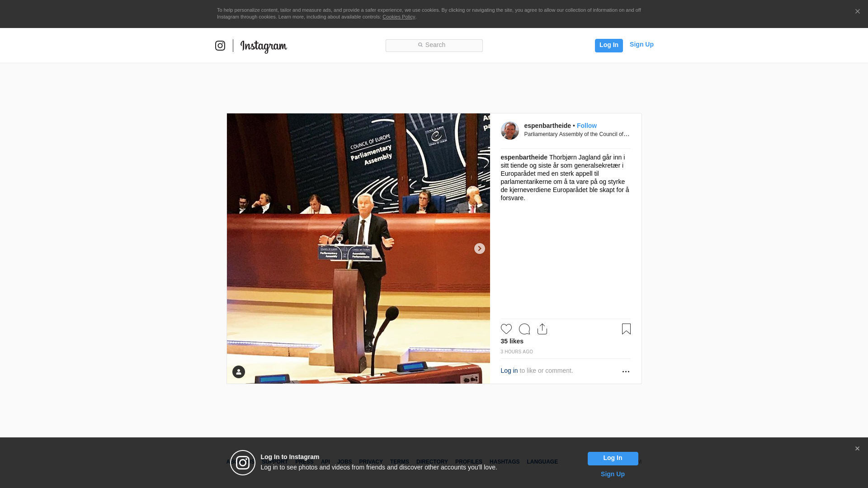Focus the Search input field

434,46
